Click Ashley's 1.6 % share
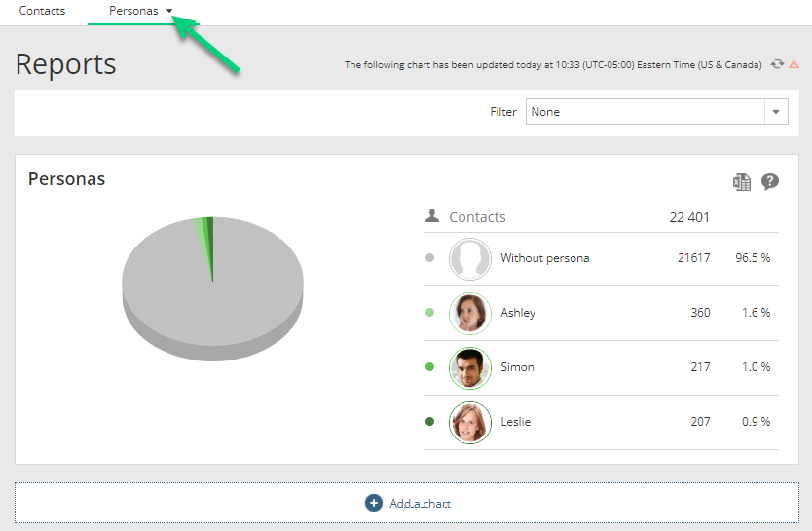This screenshot has height=531, width=812. [x=757, y=313]
